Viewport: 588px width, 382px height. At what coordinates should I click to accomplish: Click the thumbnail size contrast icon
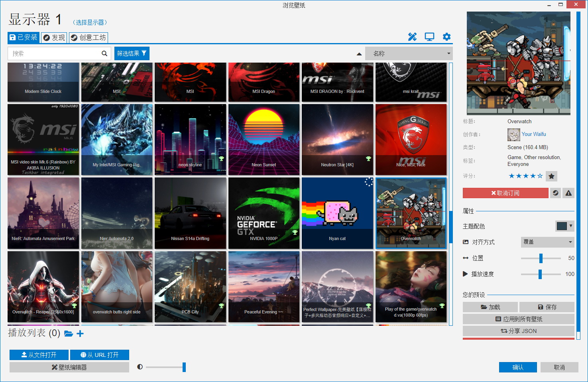(140, 367)
